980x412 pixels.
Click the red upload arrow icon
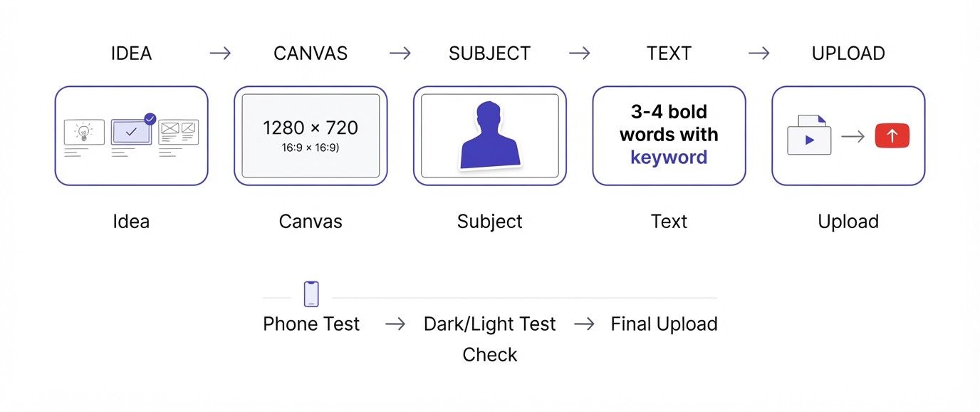(892, 135)
